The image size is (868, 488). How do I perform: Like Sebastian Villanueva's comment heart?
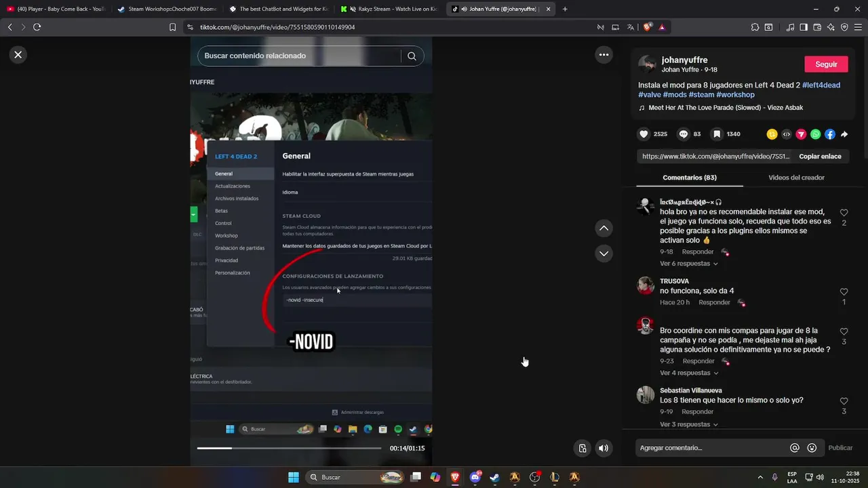pos(844,401)
